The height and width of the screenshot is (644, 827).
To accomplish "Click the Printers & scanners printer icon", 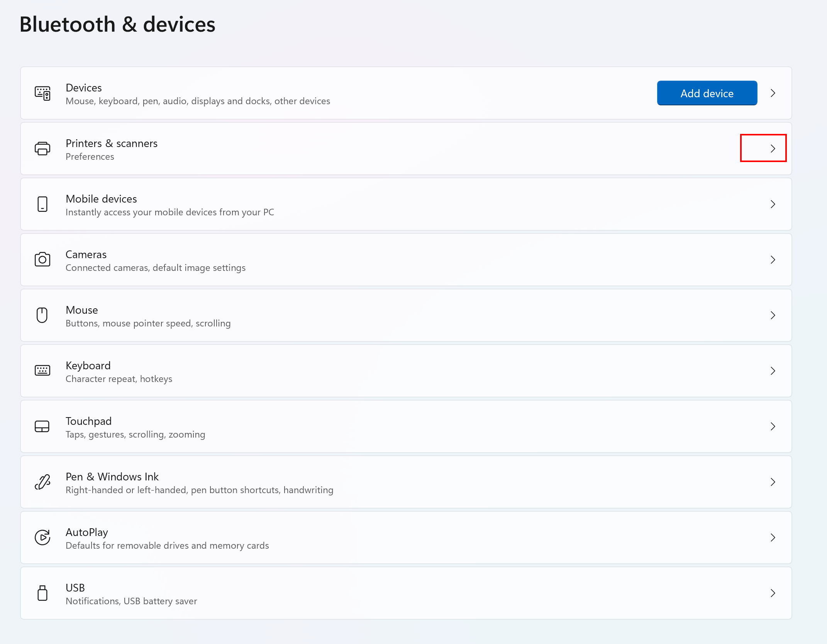I will 42,149.
